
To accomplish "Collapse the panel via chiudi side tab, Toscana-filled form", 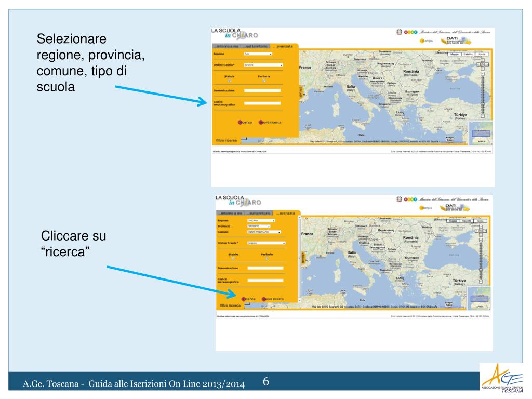I will [x=303, y=258].
